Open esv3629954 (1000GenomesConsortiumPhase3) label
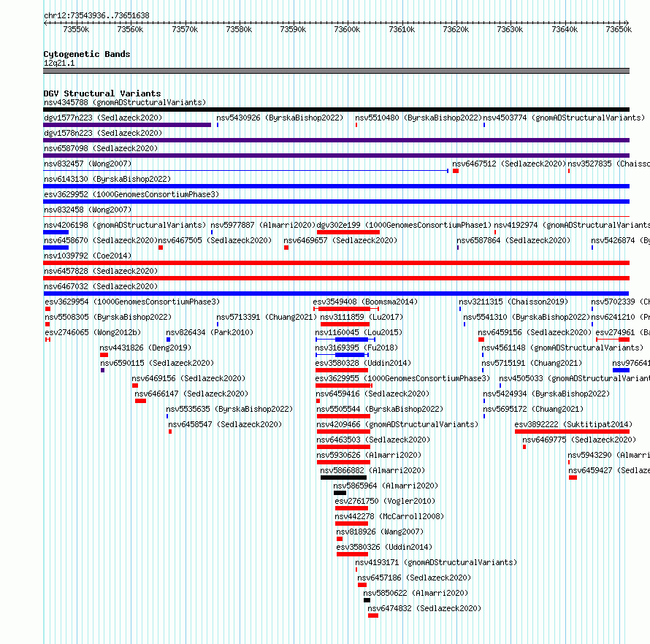The image size is (650, 644). (x=132, y=302)
